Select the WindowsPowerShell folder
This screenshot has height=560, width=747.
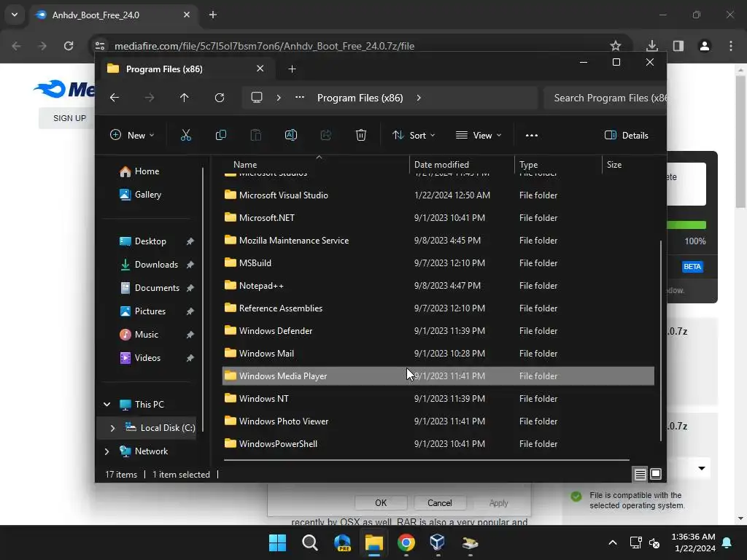(438, 443)
